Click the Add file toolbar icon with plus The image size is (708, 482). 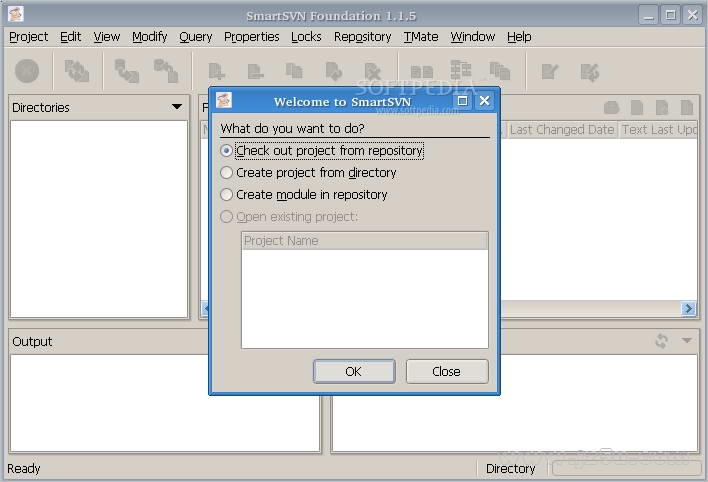(216, 71)
